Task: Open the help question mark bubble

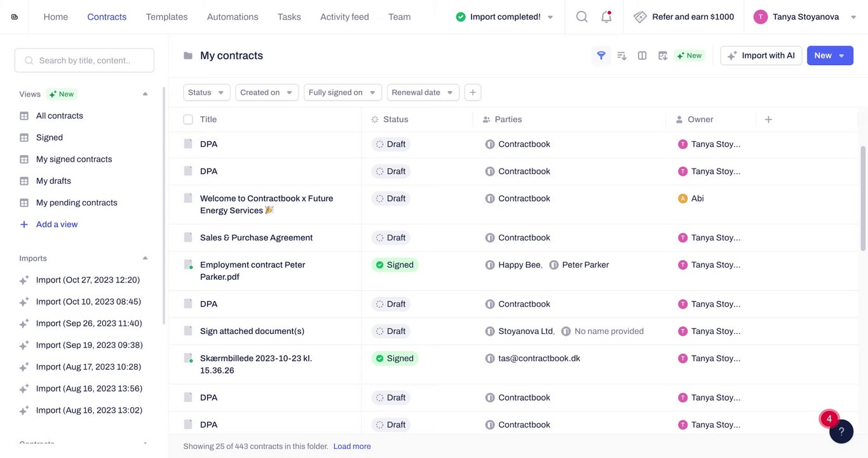Action: tap(841, 432)
